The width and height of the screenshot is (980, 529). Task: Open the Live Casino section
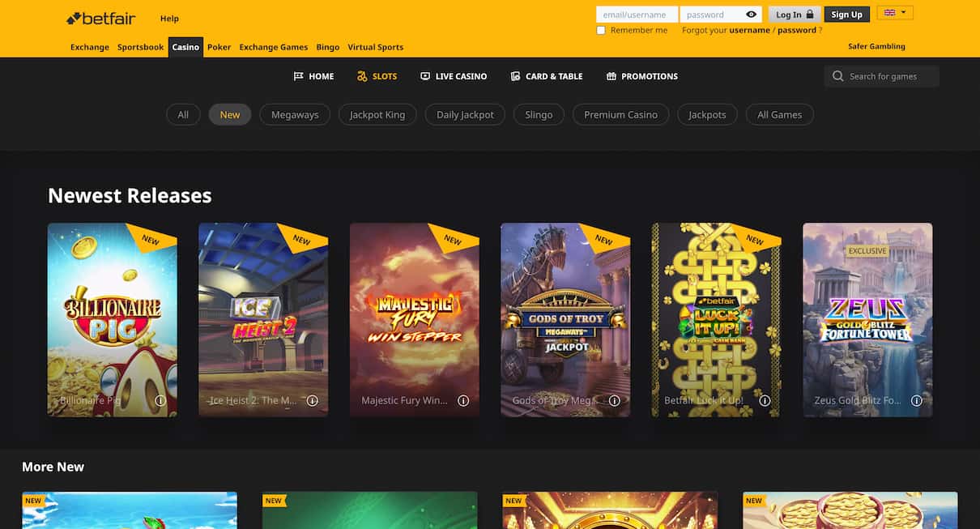click(x=454, y=76)
